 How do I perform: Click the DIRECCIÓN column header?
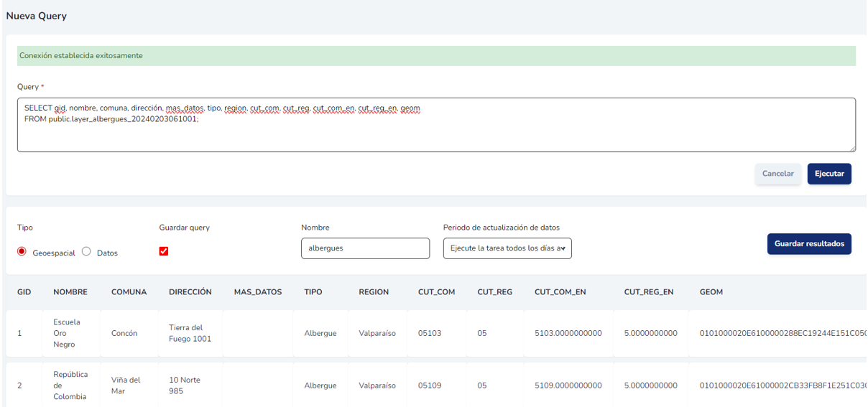190,292
